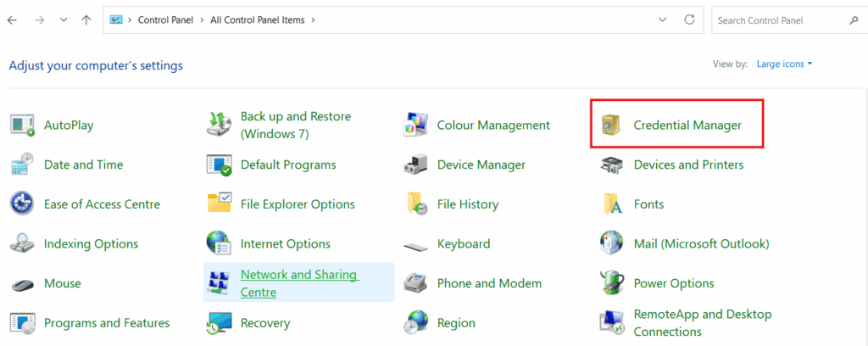Open the Colour Management link

tap(494, 126)
